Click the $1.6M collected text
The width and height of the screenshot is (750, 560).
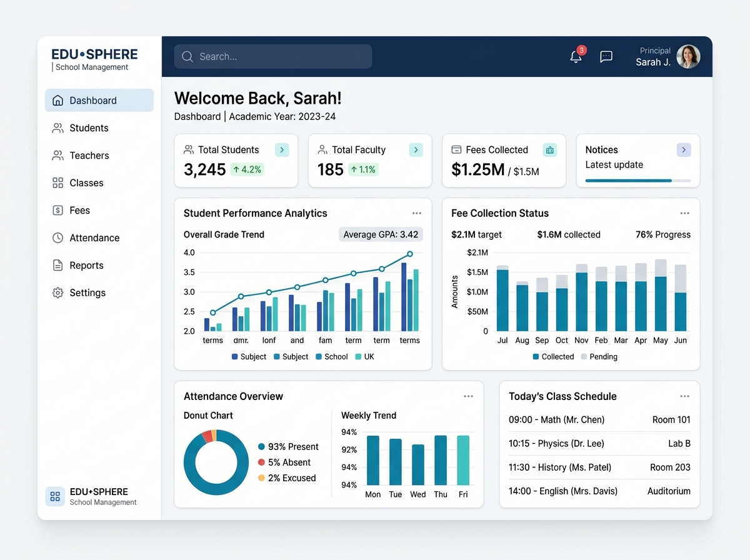(x=569, y=234)
